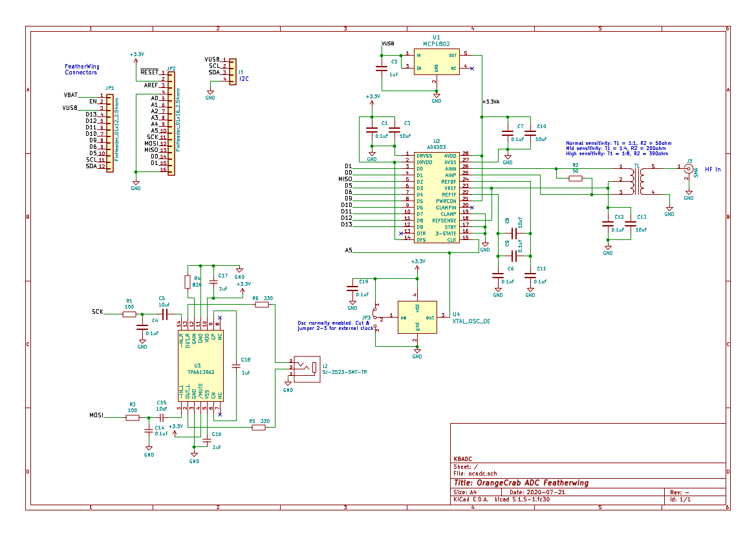Select capacitor C13 10uf symbol
Image resolution: width=756 pixels, height=535 pixels.
click(x=631, y=224)
